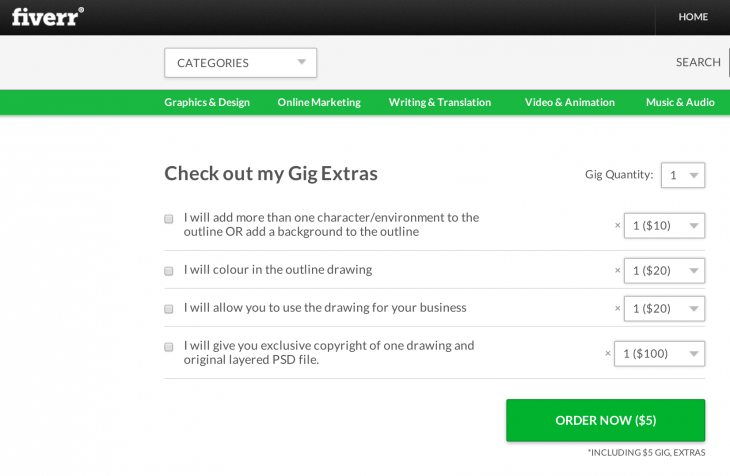Check the colour in outline drawing extra
730x476 pixels.
coord(169,271)
